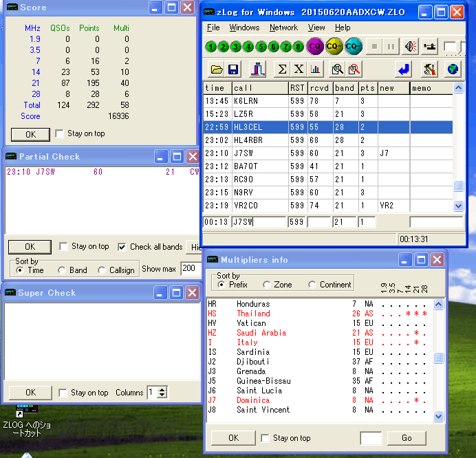This screenshot has height=458, width=476.
Task: Click green CW message button 3
Action: (236, 47)
